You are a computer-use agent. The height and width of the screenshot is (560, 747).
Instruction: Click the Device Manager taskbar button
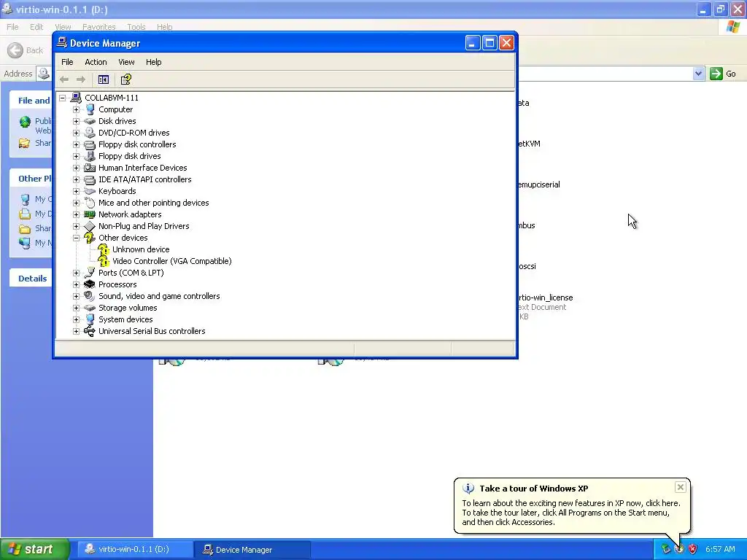pos(252,550)
